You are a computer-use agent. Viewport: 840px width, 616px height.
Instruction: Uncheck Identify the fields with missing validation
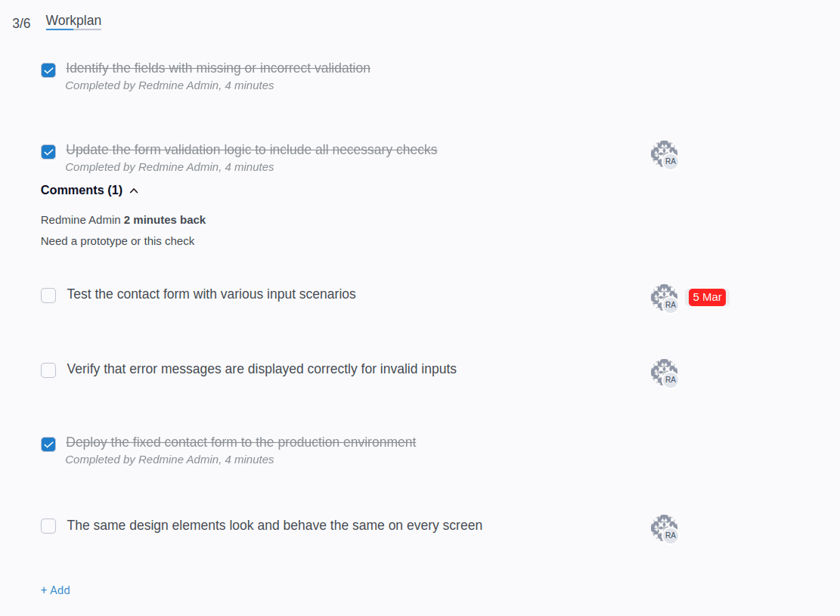48,70
